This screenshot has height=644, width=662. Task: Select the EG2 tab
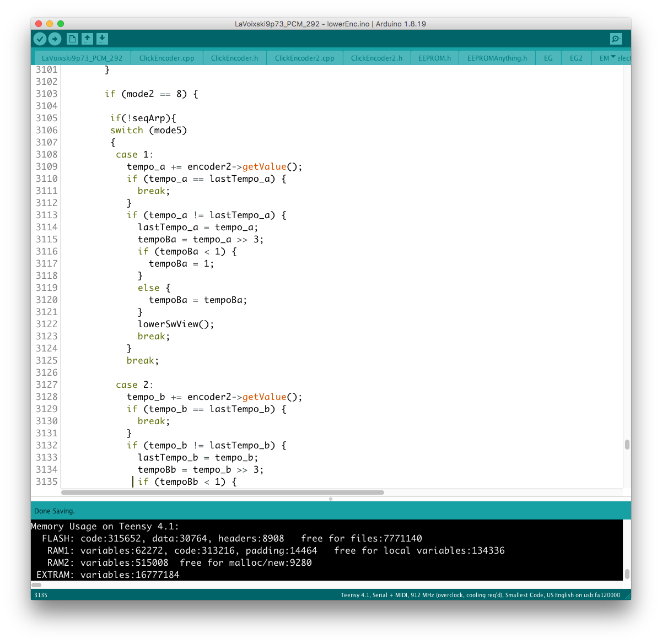coord(576,58)
